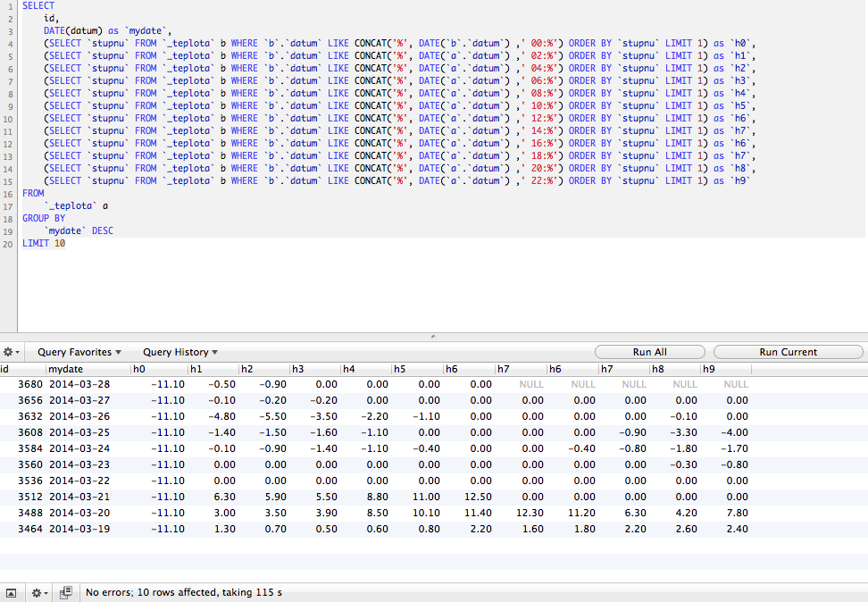Click the 1.30 value cell
868x602 pixels.
click(225, 529)
